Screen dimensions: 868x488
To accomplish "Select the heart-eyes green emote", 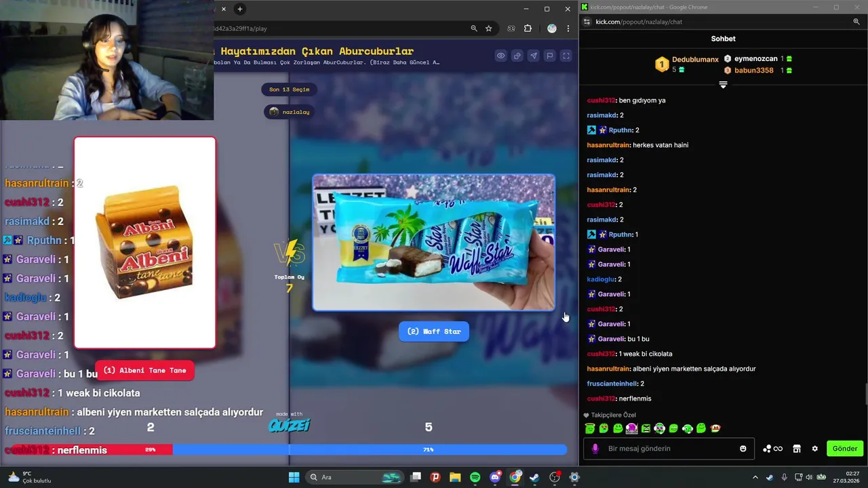I will 604,428.
